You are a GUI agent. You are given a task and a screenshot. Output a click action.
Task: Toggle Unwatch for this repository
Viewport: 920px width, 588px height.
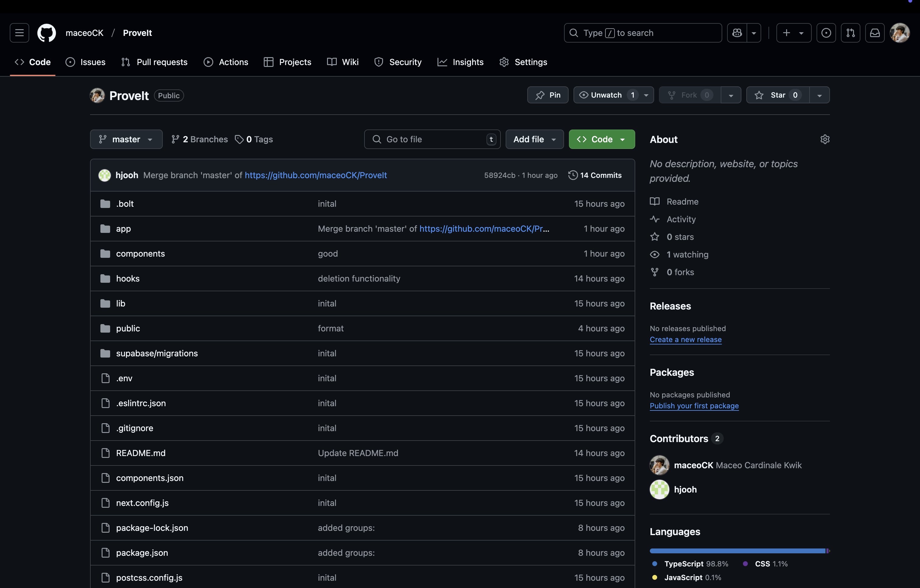[606, 95]
